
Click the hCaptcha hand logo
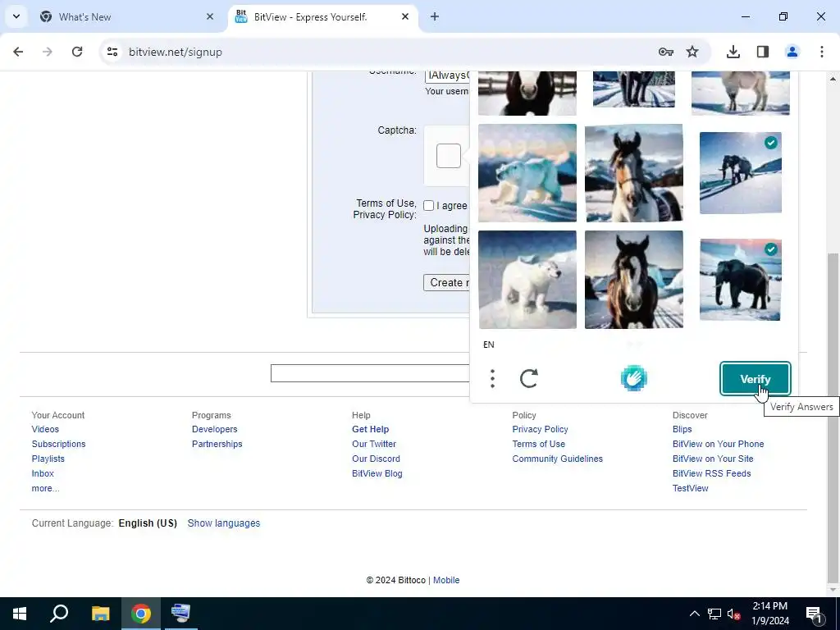[634, 379]
